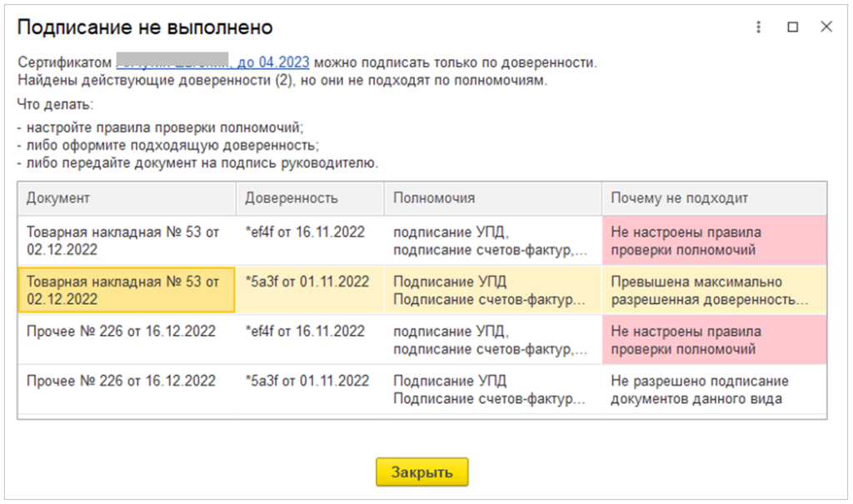Select highlighted Товарная накладная № 53 cell
The width and height of the screenshot is (853, 504).
[x=125, y=290]
